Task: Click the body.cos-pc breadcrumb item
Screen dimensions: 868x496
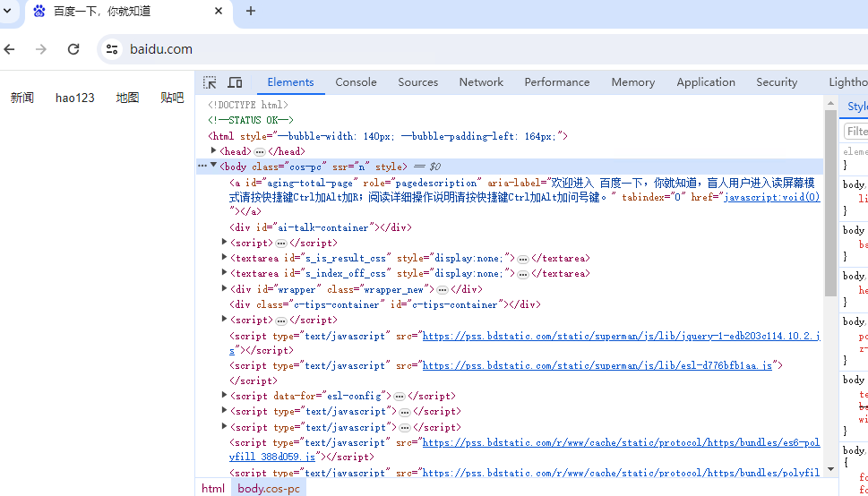Action: 269,488
